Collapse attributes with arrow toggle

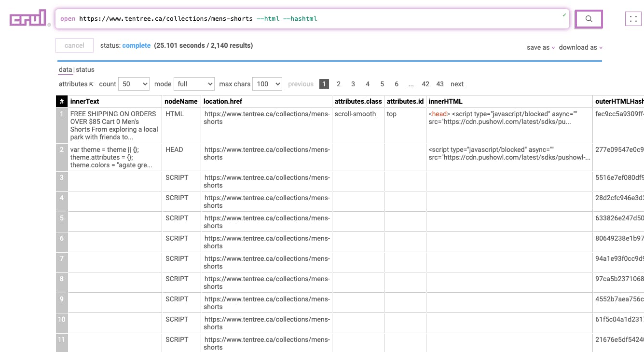coord(91,84)
